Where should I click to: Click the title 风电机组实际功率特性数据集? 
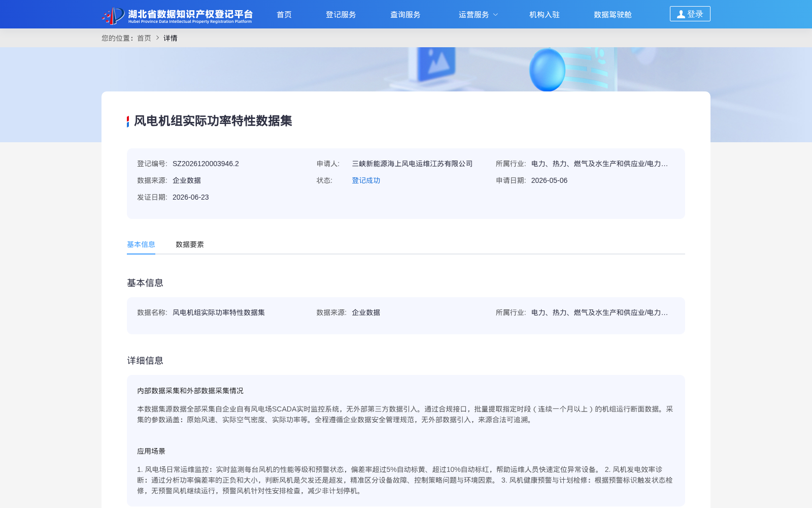[x=213, y=121]
